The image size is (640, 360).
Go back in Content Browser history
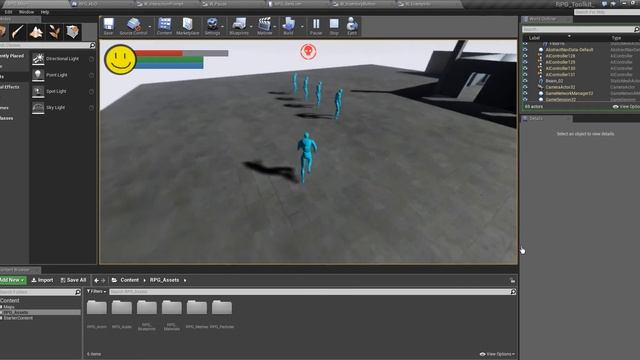(96, 280)
